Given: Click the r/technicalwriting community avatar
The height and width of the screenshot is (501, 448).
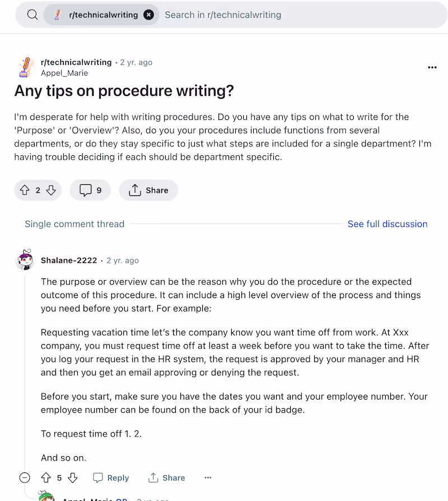Looking at the screenshot, I should tap(26, 67).
